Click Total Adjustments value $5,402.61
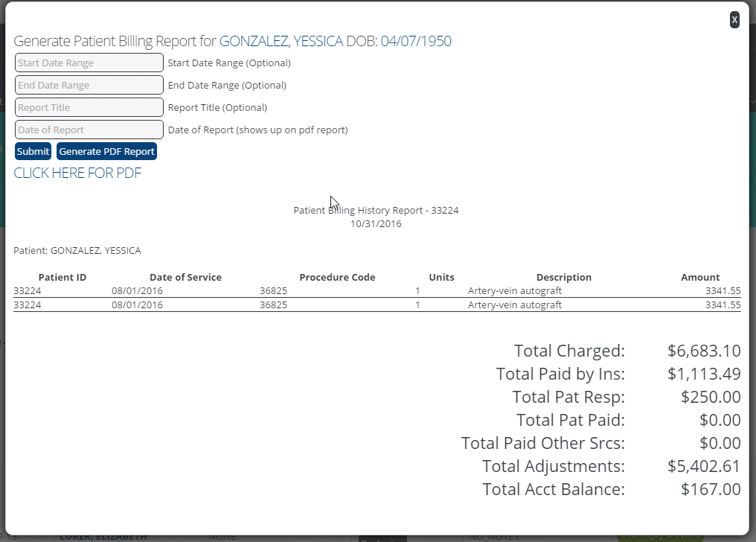The image size is (756, 542). point(704,466)
